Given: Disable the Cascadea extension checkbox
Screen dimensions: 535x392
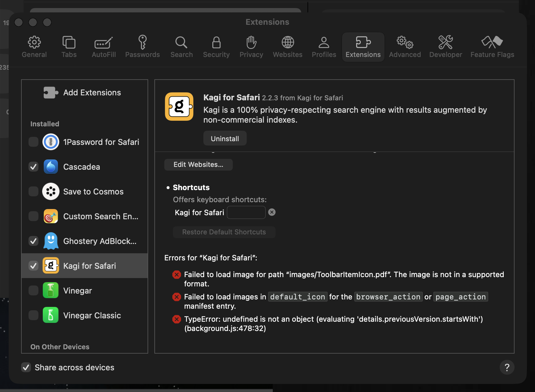Looking at the screenshot, I should [33, 167].
